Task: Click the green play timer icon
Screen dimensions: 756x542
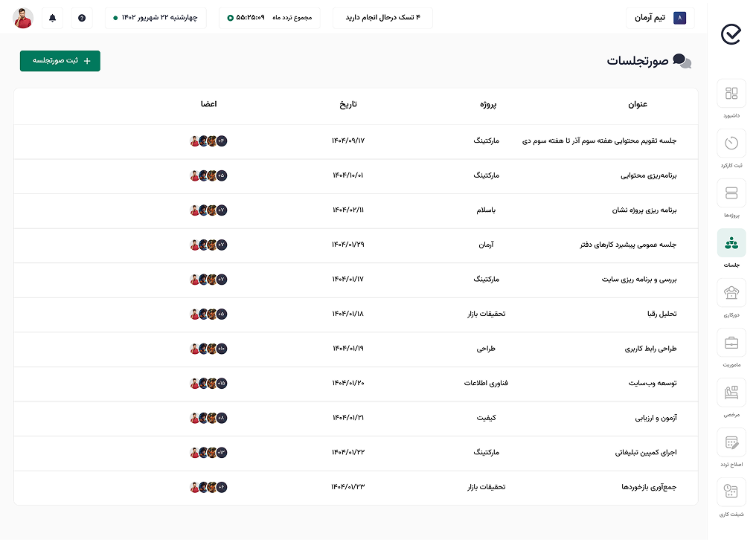Action: click(x=231, y=18)
